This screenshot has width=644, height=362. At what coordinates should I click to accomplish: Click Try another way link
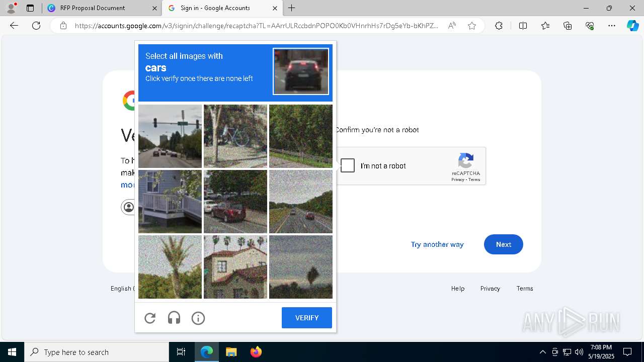(x=437, y=244)
